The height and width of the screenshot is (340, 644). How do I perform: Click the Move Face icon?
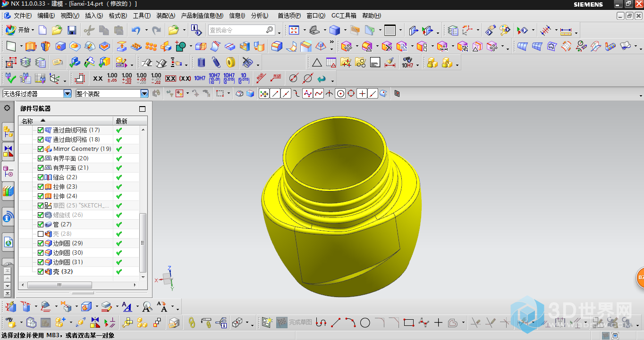coord(347,47)
